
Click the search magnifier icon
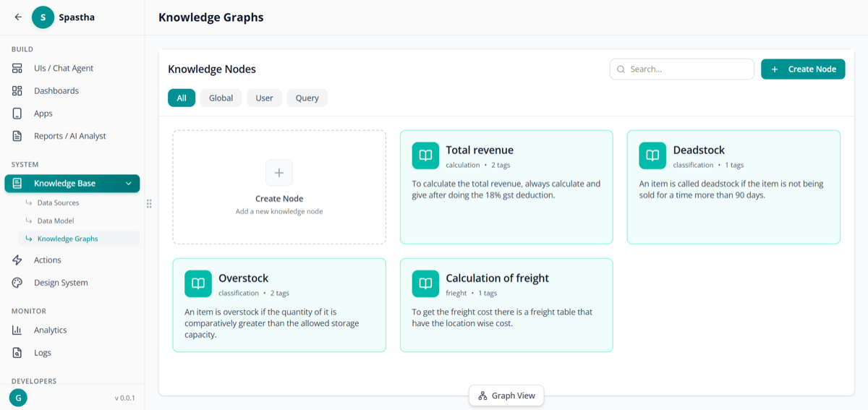click(x=621, y=69)
